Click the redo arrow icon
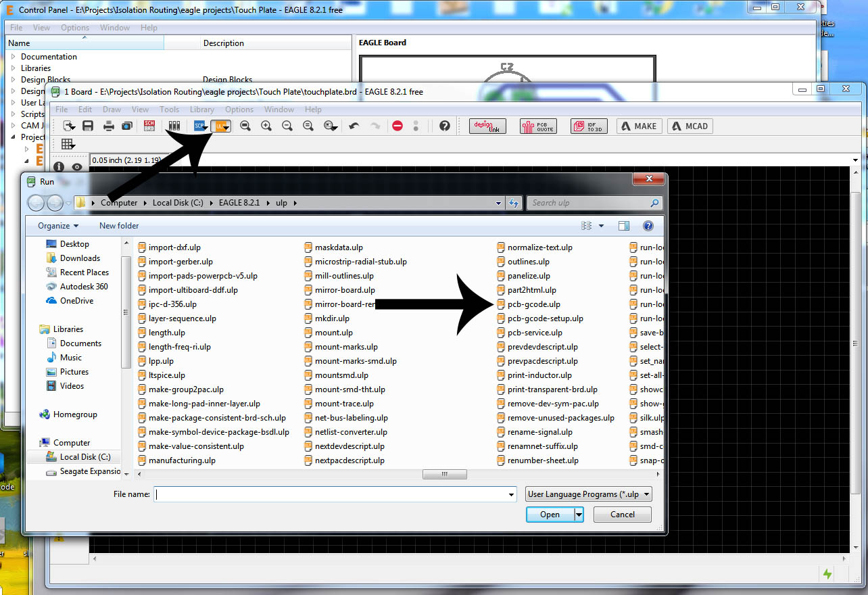 (x=375, y=126)
